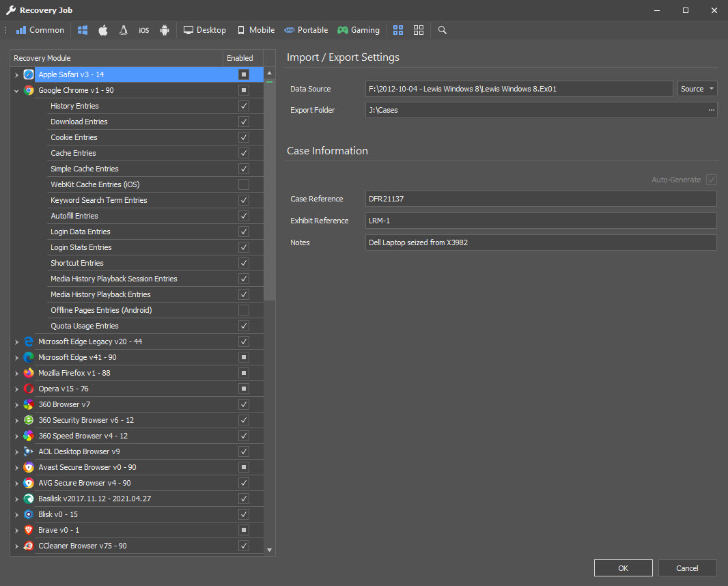Expand the CCleaner Browser module
The image size is (728, 586).
pos(16,546)
